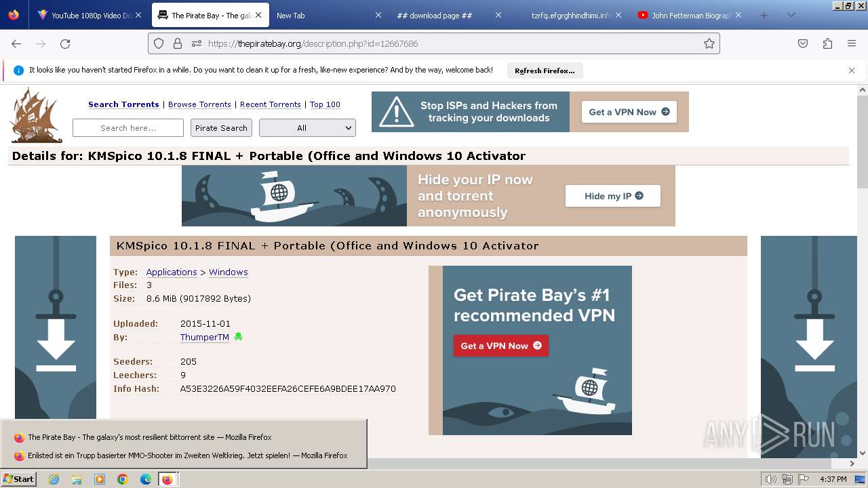The image size is (868, 488).
Task: Launch Google Chrome from taskbar
Action: [123, 479]
